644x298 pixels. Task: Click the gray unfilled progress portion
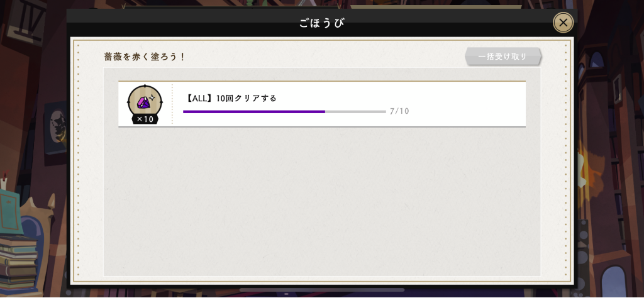355,111
